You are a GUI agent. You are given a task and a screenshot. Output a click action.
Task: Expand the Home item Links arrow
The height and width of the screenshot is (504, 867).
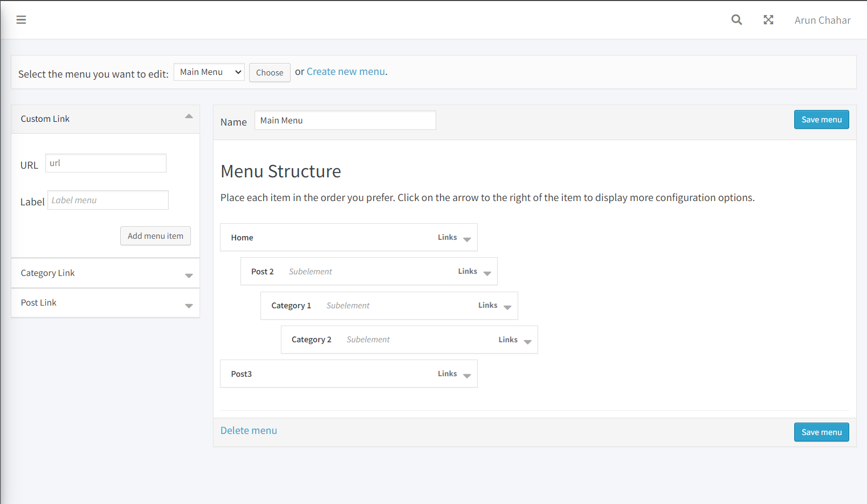click(x=467, y=239)
